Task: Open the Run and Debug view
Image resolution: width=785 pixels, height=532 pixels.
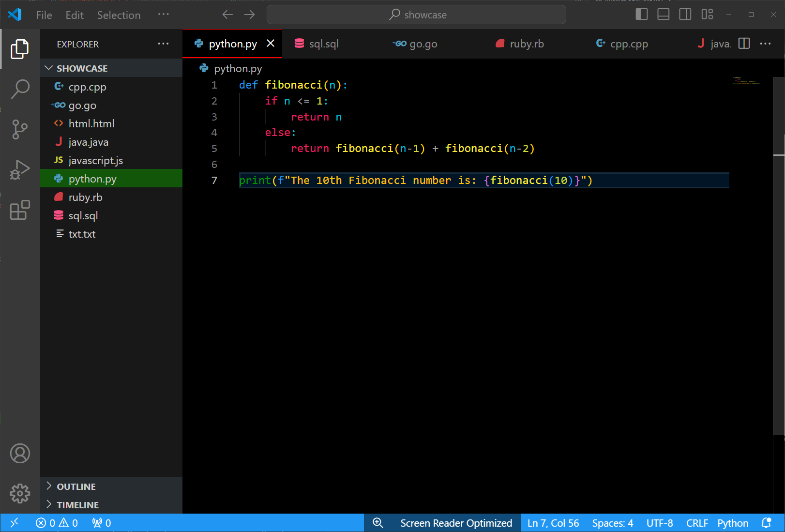Action: [20, 169]
